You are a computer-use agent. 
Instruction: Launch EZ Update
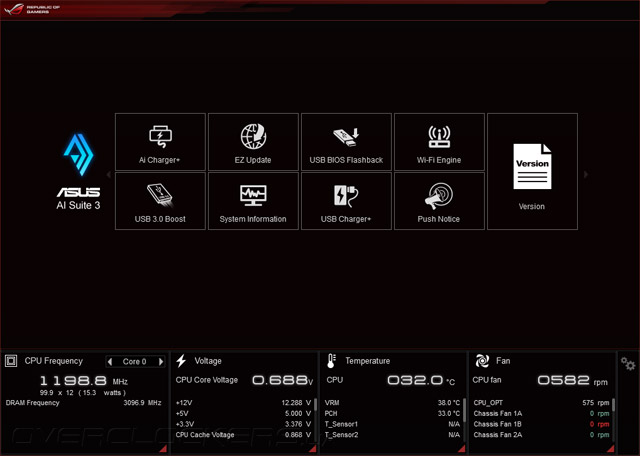[x=253, y=142]
